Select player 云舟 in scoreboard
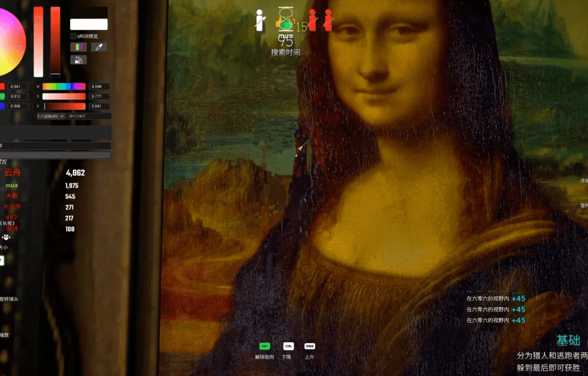Screen dimensions: 588x376 13,173
